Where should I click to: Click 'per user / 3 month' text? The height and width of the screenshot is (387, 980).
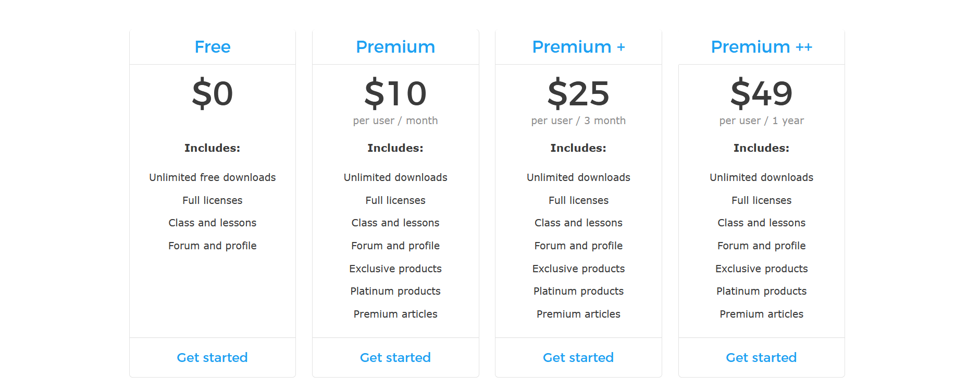pos(578,120)
